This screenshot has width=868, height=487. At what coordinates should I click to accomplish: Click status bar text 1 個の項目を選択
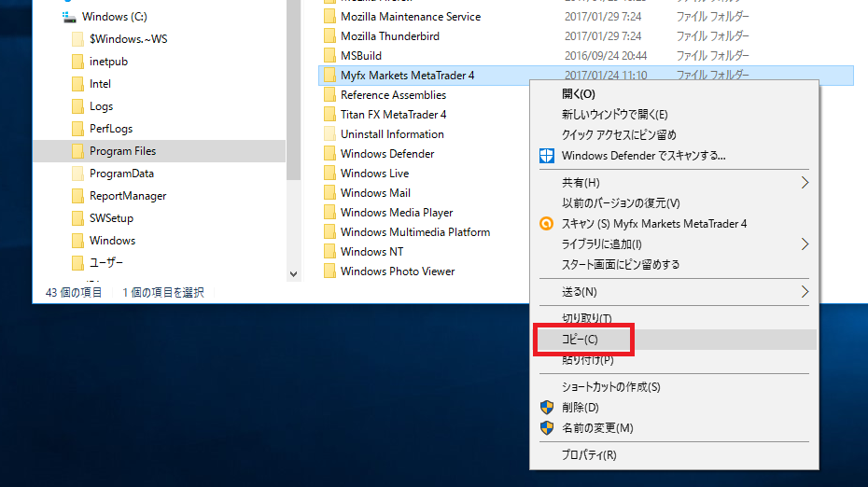[163, 293]
